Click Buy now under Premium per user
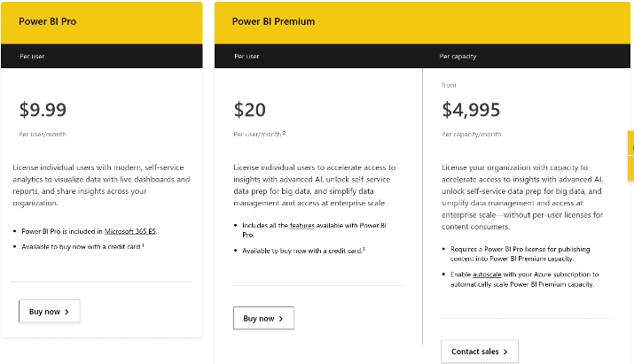 (x=263, y=318)
